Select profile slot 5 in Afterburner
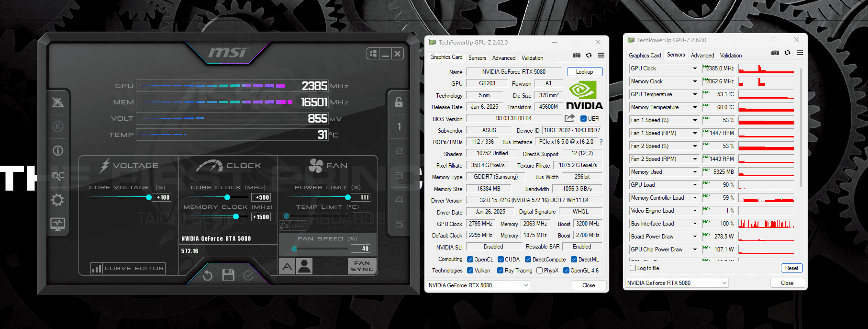Image resolution: width=868 pixels, height=329 pixels. pyautogui.click(x=399, y=224)
